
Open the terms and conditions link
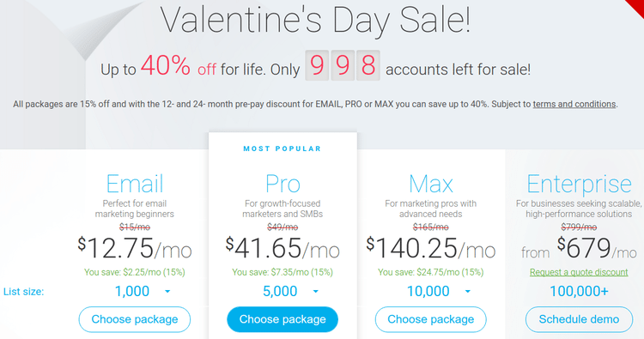coord(574,104)
